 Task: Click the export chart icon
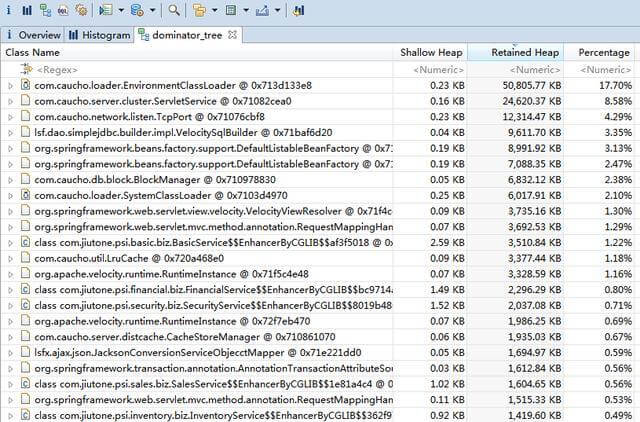[262, 10]
